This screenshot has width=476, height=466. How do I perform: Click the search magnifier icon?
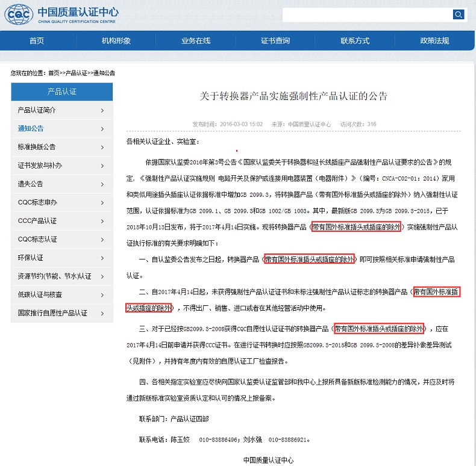click(459, 14)
